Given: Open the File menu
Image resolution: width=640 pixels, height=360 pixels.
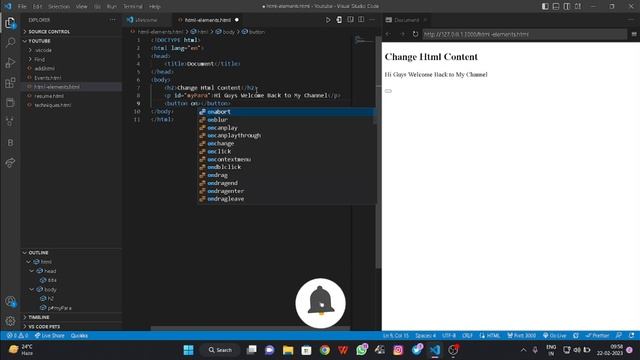Looking at the screenshot, I should pos(22,7).
